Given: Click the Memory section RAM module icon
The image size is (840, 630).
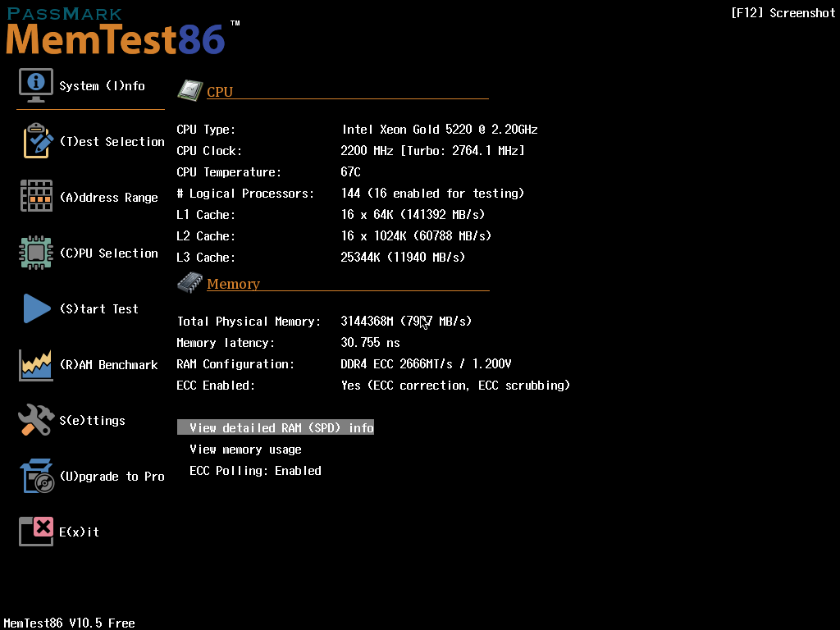Looking at the screenshot, I should click(189, 282).
